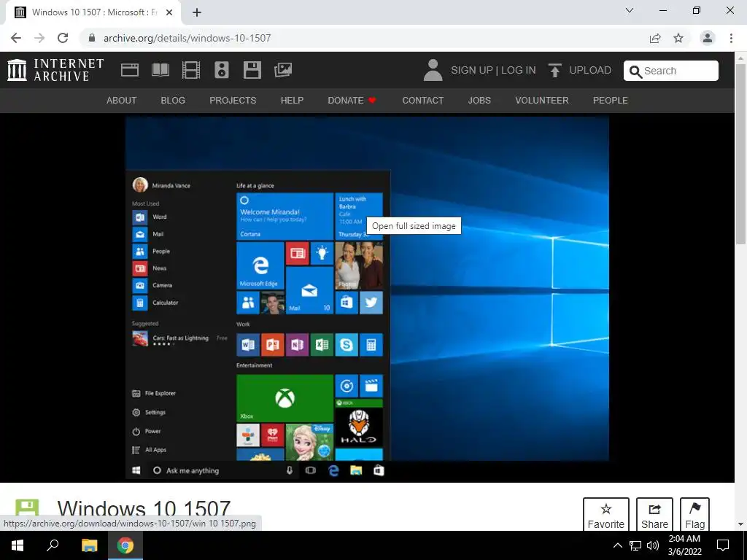
Task: Open the Video film strip icon
Action: point(191,70)
